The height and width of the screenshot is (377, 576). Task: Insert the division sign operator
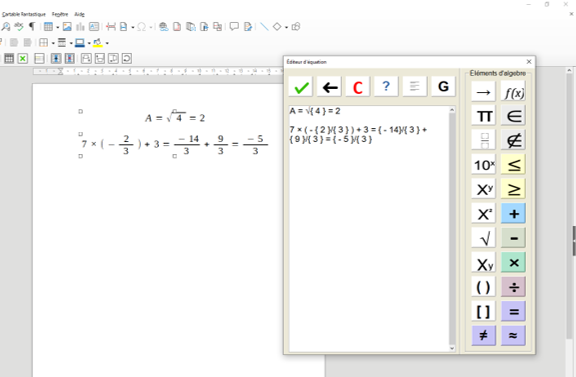pyautogui.click(x=514, y=287)
